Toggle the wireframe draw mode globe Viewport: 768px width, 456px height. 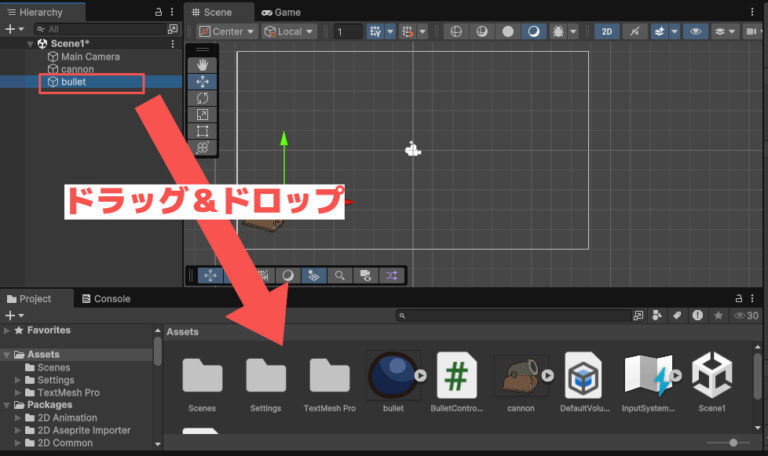click(456, 32)
